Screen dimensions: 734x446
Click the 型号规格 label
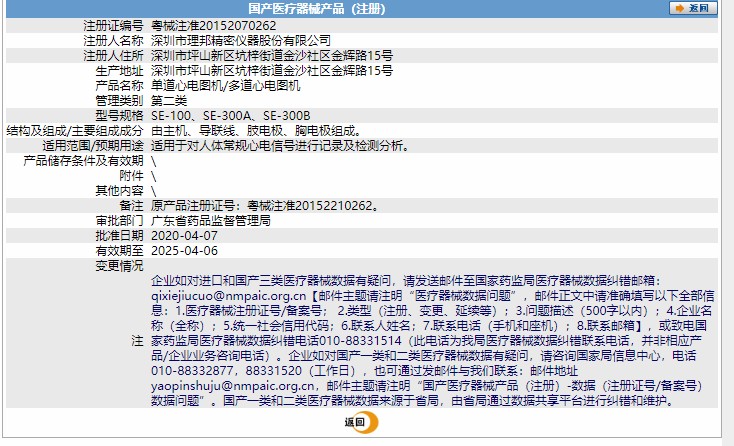(x=119, y=116)
